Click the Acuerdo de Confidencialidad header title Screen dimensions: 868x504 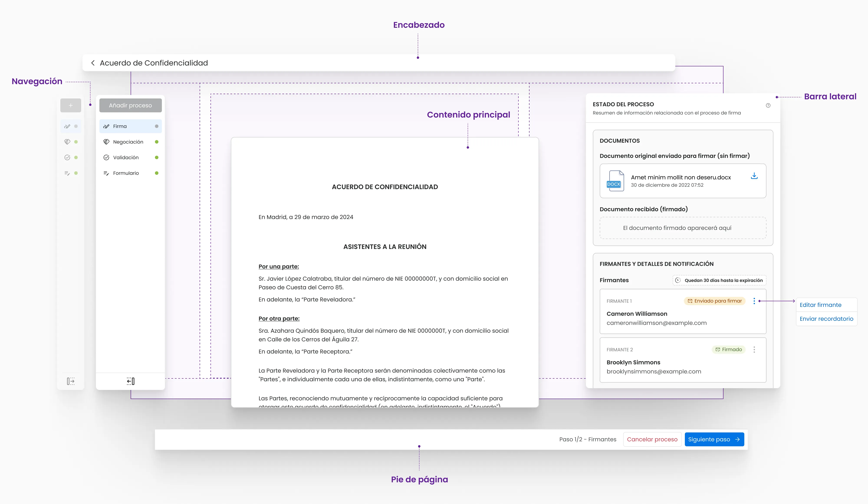(154, 63)
